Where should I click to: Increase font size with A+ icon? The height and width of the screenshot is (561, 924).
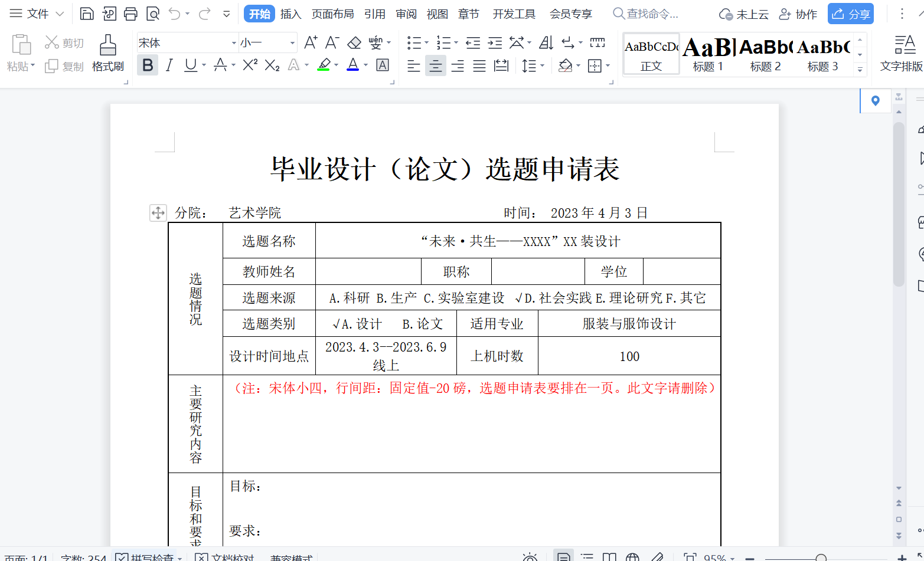point(311,42)
